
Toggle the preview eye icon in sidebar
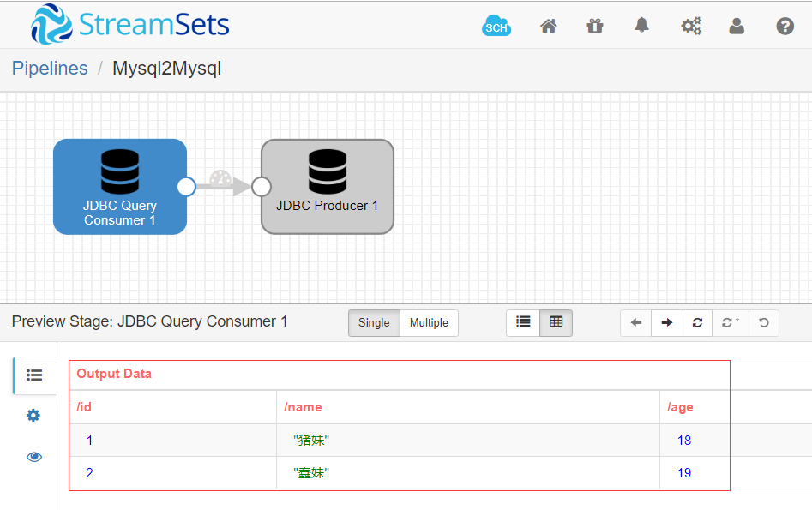click(x=33, y=456)
